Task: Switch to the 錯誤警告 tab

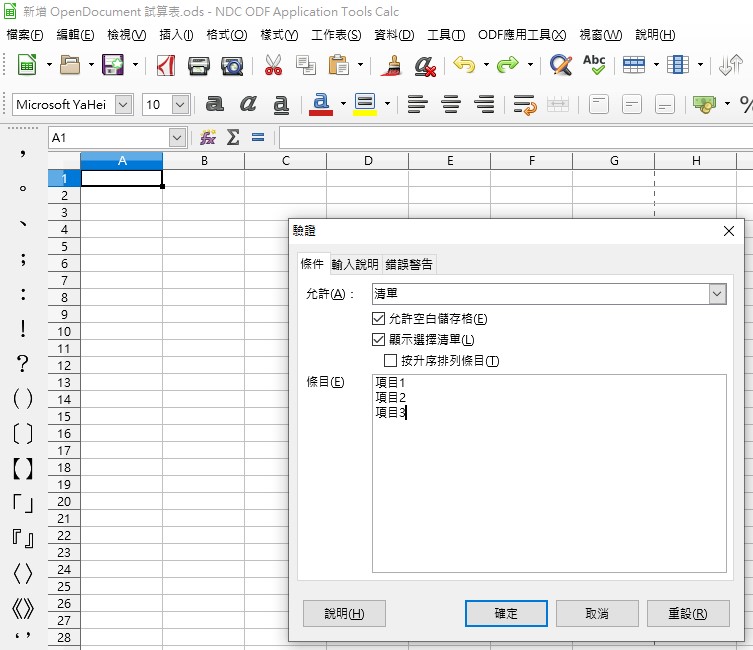Action: [x=409, y=265]
